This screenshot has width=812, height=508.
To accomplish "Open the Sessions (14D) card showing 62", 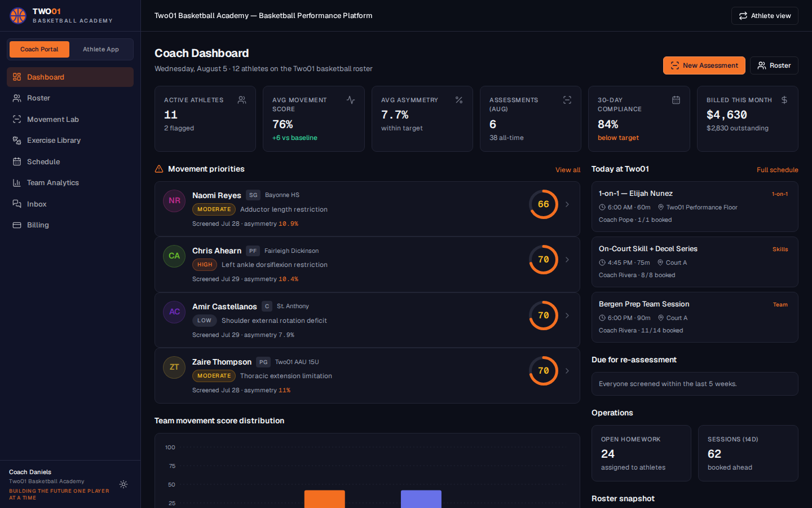I will (748, 453).
